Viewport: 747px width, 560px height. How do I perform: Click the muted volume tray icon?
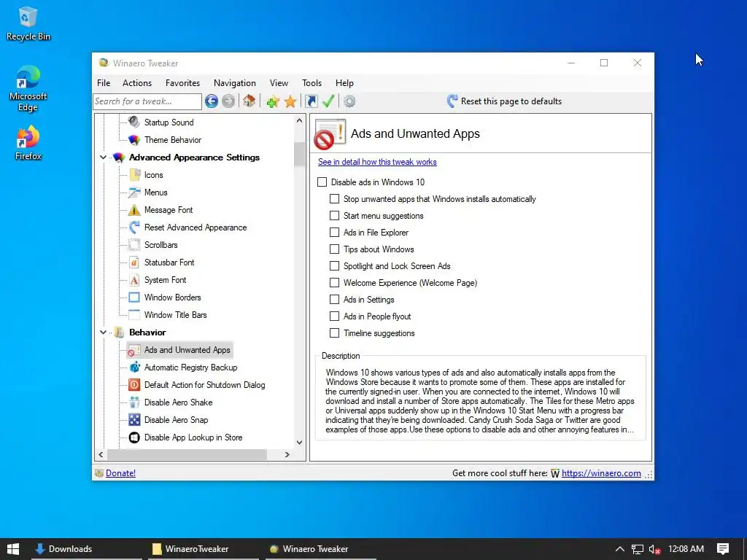(x=655, y=549)
